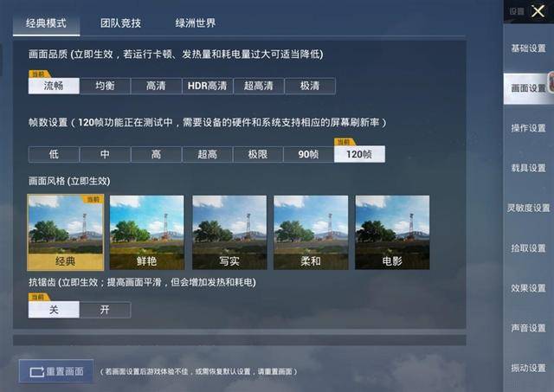Go to 灵敏度设置 in the sidebar
This screenshot has width=554, height=392.
(x=529, y=209)
